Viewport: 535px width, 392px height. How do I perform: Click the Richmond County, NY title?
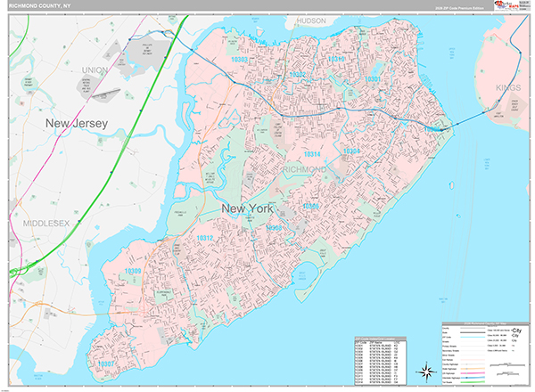[39, 6]
